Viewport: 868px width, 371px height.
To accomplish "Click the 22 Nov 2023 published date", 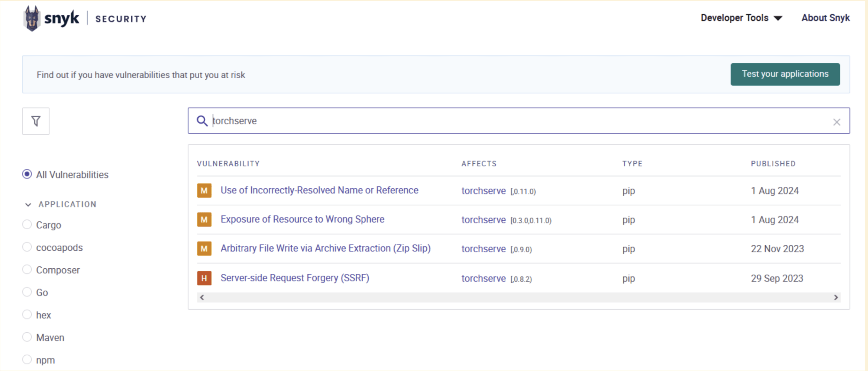I will pyautogui.click(x=777, y=249).
